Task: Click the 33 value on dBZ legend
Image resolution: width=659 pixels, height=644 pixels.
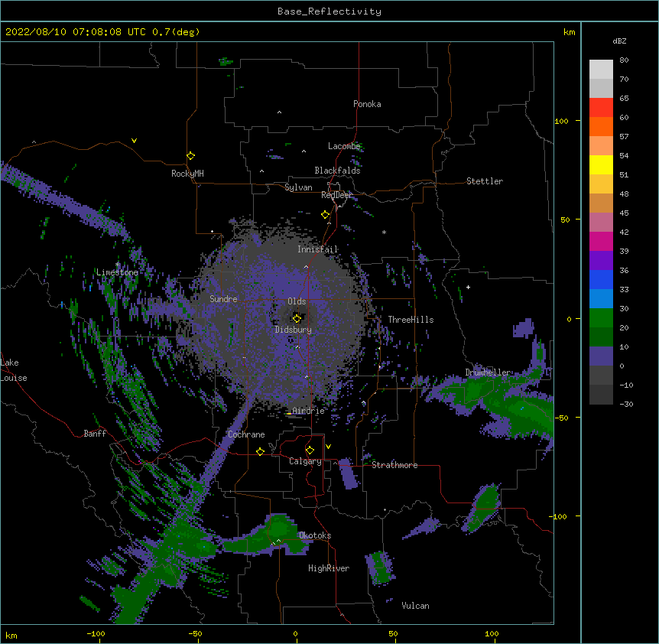Action: (x=624, y=290)
